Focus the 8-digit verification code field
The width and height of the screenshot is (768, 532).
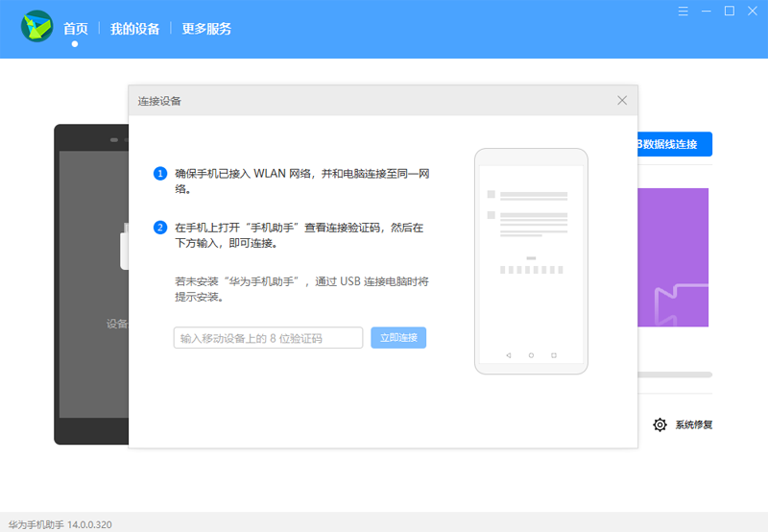(268, 338)
